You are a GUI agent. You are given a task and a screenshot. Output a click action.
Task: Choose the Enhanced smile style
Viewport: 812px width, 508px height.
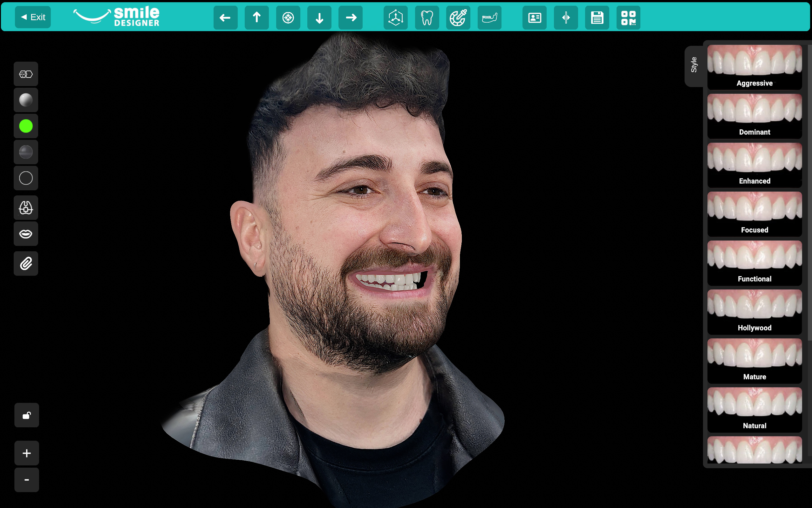point(754,165)
